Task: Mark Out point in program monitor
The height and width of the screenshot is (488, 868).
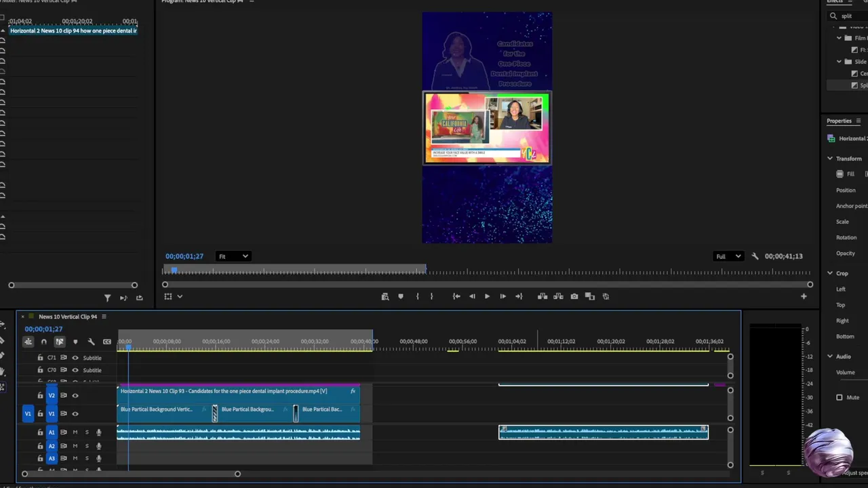Action: (431, 296)
